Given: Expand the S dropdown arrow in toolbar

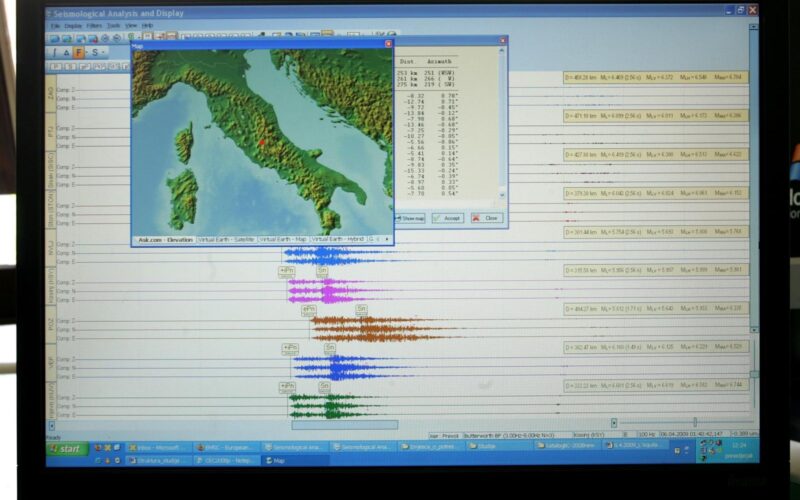Looking at the screenshot, I should pyautogui.click(x=104, y=52).
